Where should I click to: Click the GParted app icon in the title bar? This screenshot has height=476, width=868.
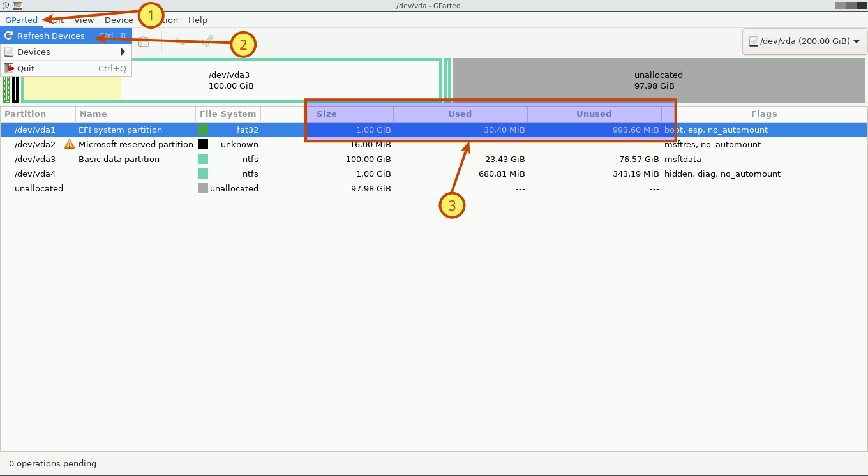[16, 6]
